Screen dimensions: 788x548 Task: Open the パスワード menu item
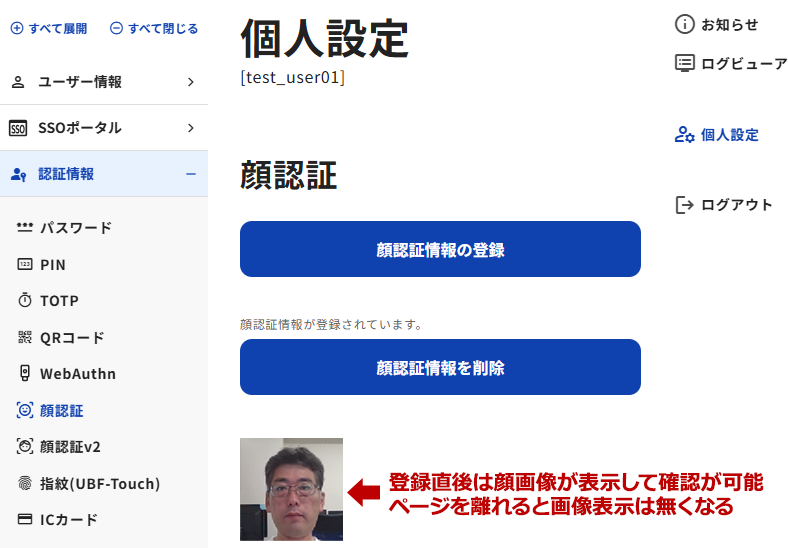pos(75,228)
